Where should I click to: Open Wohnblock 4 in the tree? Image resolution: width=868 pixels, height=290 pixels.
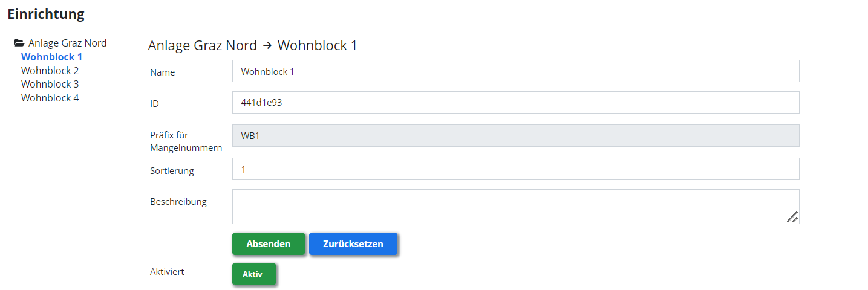(50, 98)
